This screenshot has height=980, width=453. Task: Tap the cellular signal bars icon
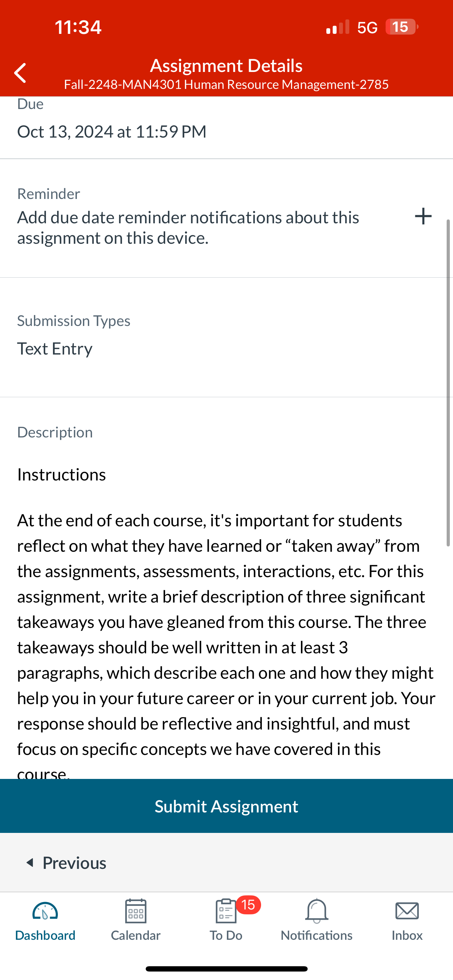337,27
